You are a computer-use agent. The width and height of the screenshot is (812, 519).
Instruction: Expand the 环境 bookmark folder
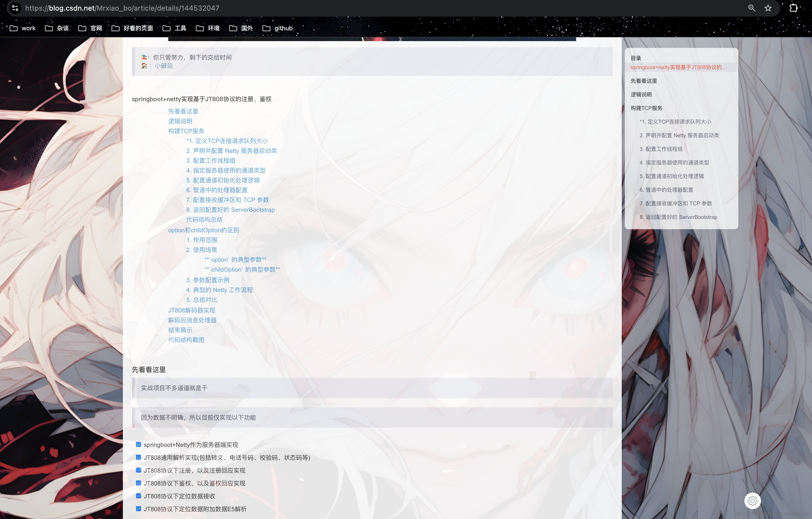[208, 28]
